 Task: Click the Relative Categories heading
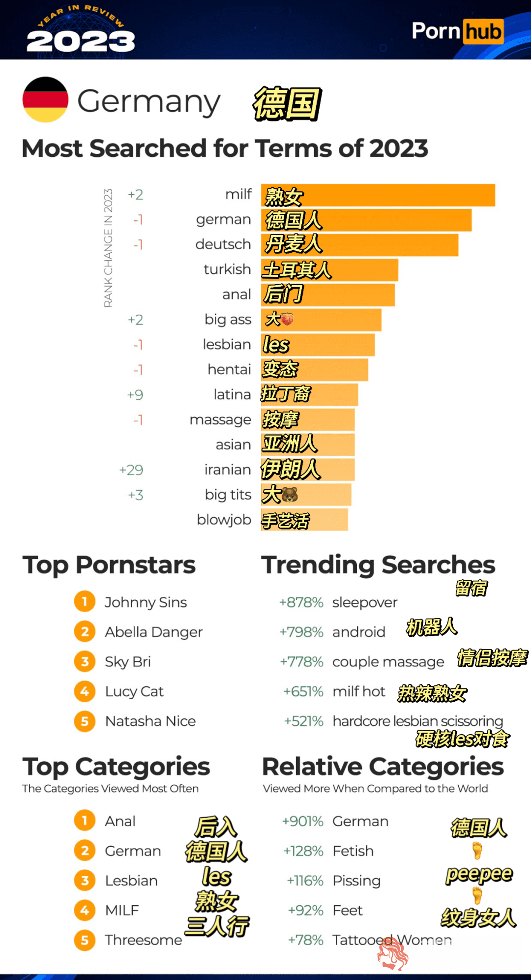pos(383,766)
